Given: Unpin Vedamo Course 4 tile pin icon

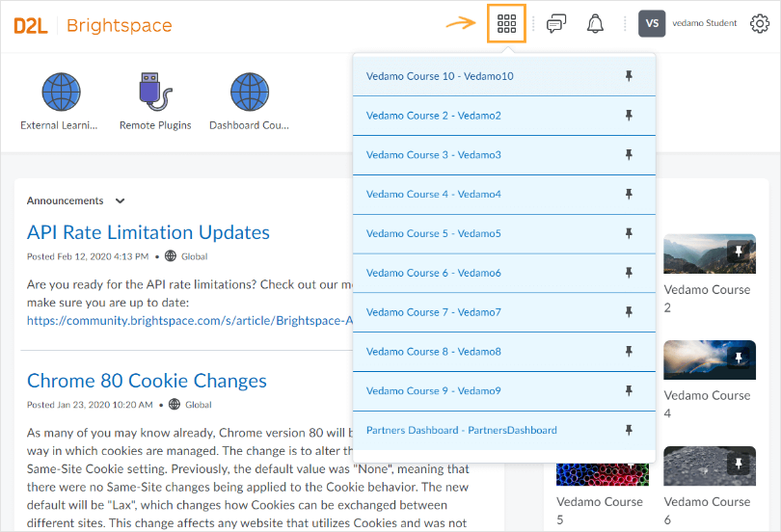Looking at the screenshot, I should coord(739,358).
